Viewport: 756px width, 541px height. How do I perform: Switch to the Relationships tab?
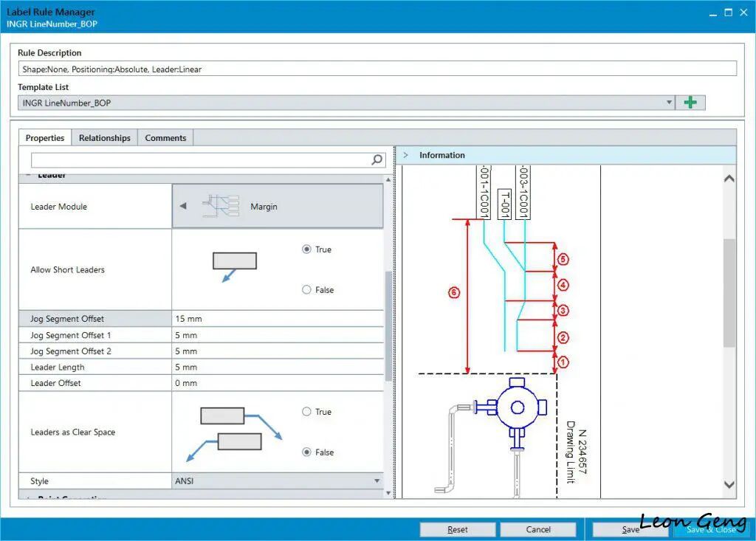pos(105,138)
